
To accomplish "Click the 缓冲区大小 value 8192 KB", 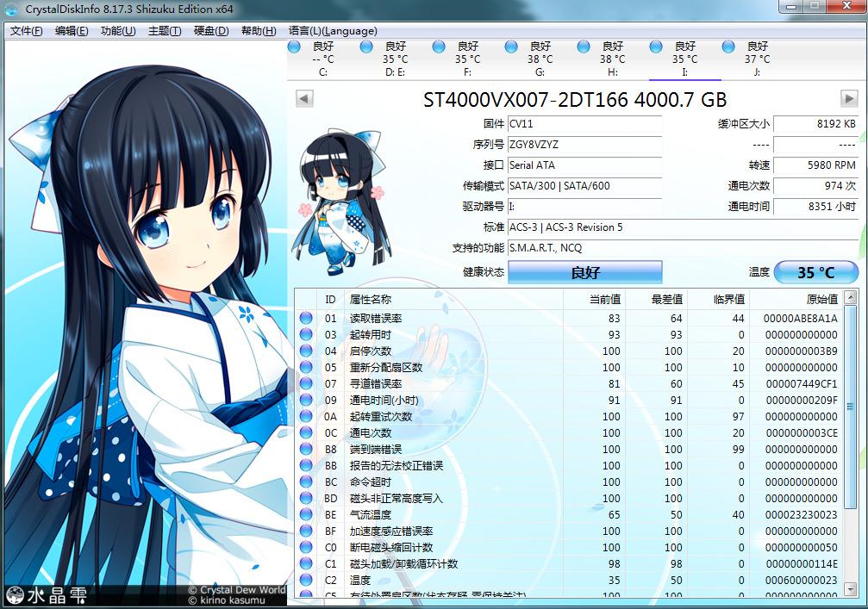I will click(x=816, y=124).
